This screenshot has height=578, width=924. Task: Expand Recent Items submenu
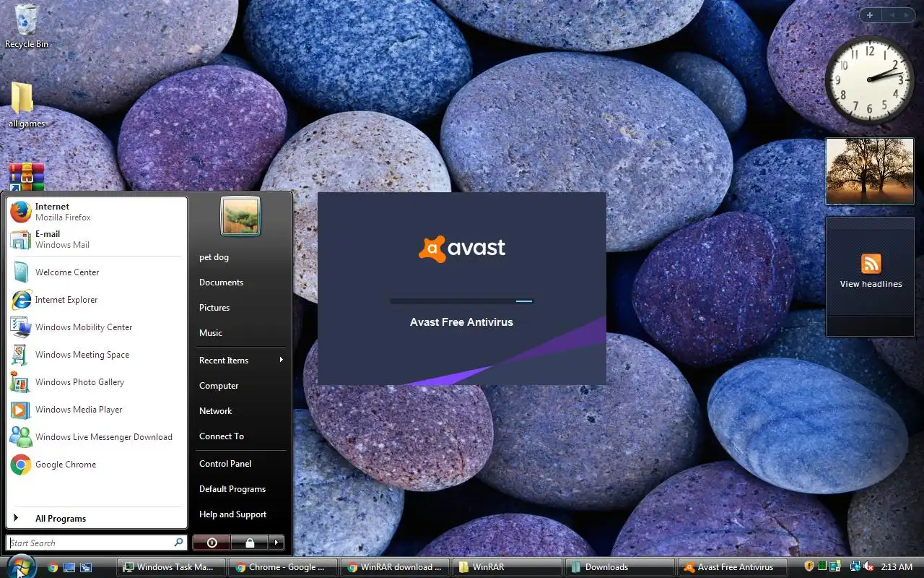point(241,360)
